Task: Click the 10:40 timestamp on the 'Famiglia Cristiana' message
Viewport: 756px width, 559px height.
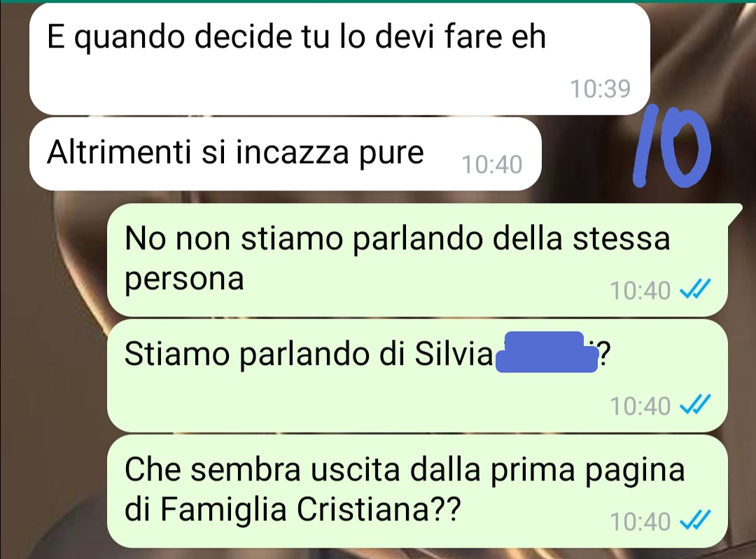Action: pos(640,521)
